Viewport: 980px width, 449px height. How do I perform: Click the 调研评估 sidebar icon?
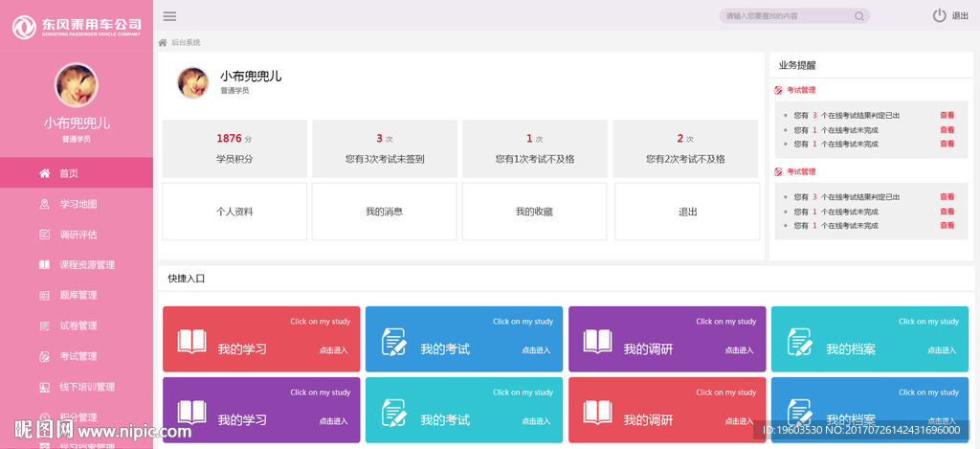pos(44,235)
